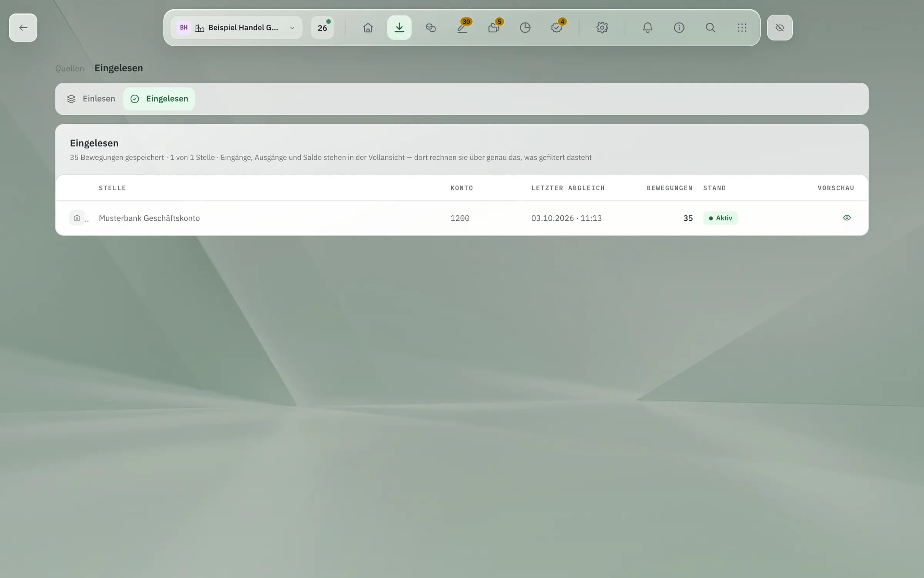This screenshot has height=578, width=924.
Task: Click the Konto value 1200
Action: (460, 218)
